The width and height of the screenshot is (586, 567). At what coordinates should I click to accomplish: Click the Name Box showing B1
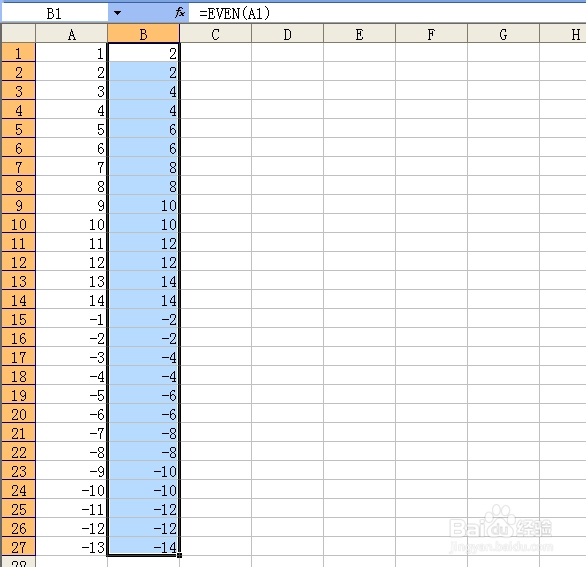(x=55, y=13)
